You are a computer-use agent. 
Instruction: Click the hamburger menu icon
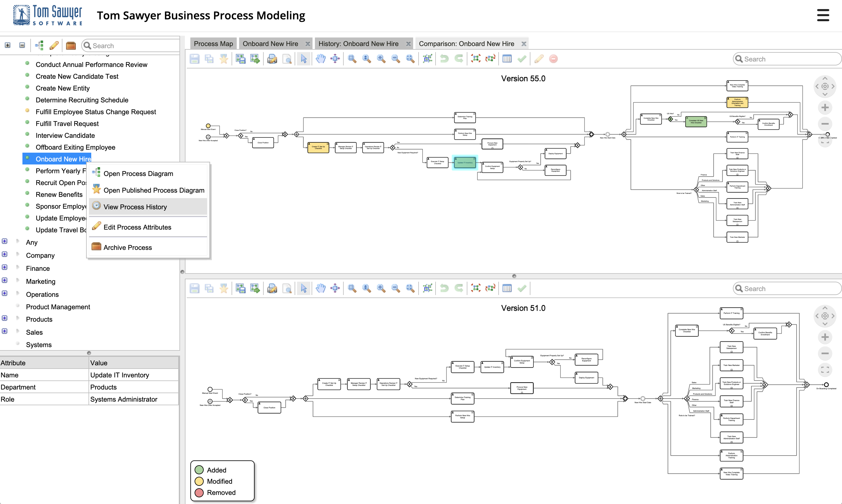[823, 15]
